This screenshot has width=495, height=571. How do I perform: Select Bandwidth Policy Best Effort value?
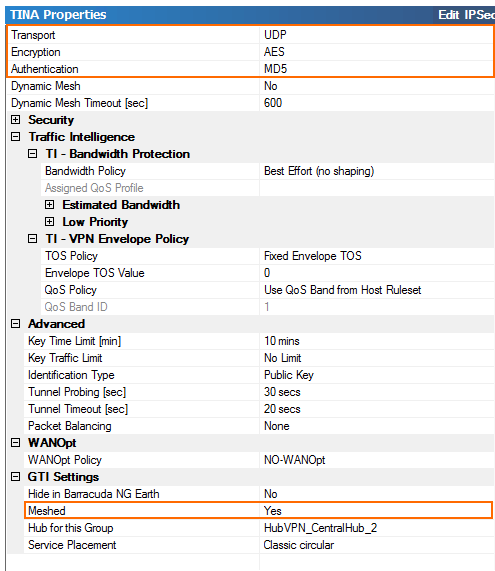[377, 171]
